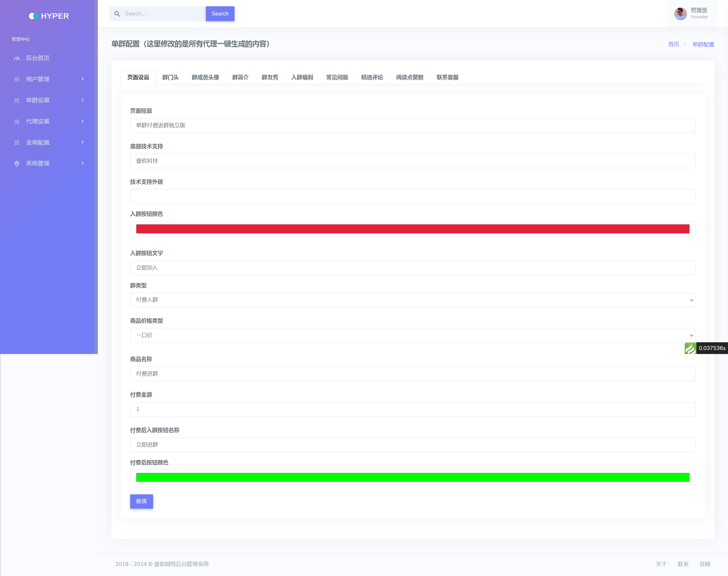Click the search magnifier icon
Image resolution: width=728 pixels, height=576 pixels.
click(x=117, y=14)
